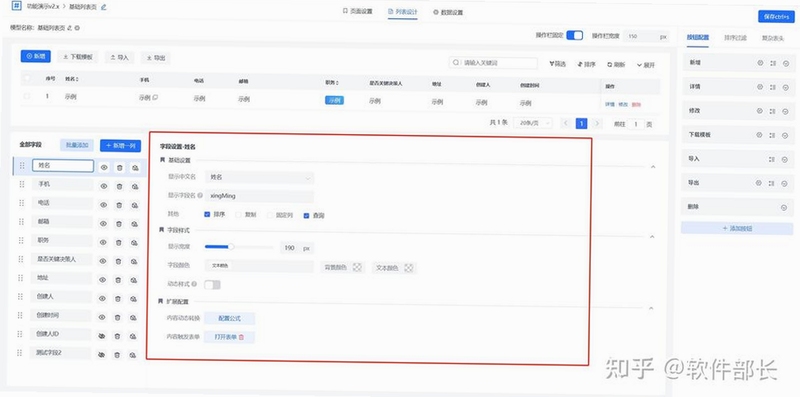Uncheck the 排序 checkbox
Screen dimensions: 800x397
207,215
